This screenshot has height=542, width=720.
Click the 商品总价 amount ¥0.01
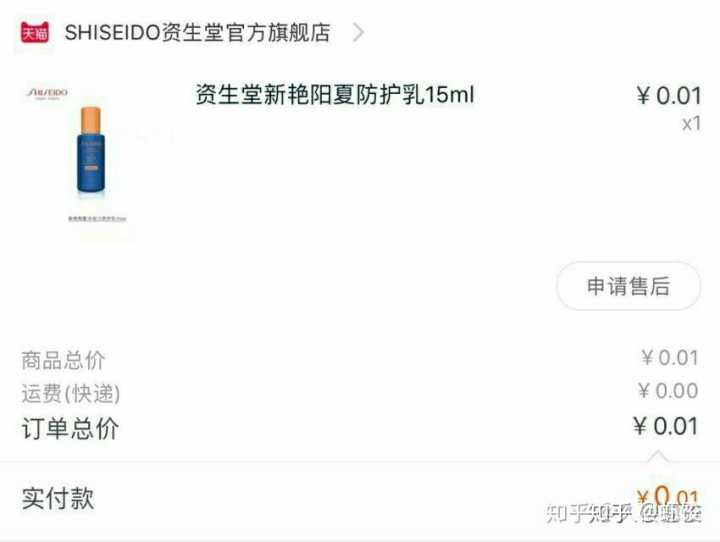click(670, 358)
